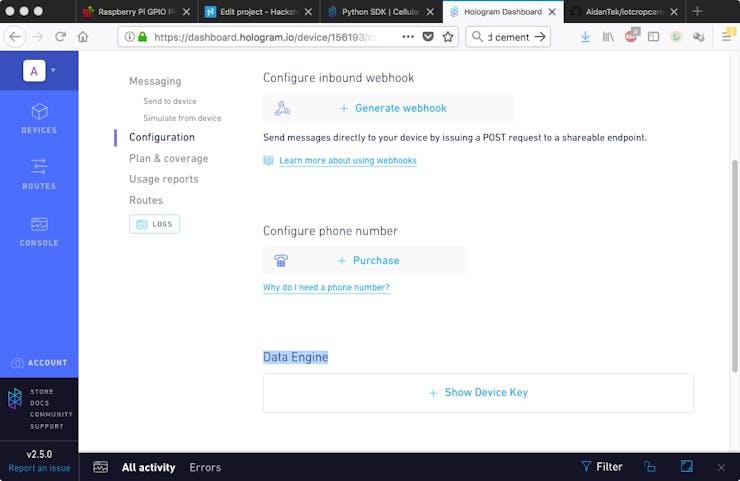Click the 'A' organization avatar
The width and height of the screenshot is (740, 481).
[34, 71]
